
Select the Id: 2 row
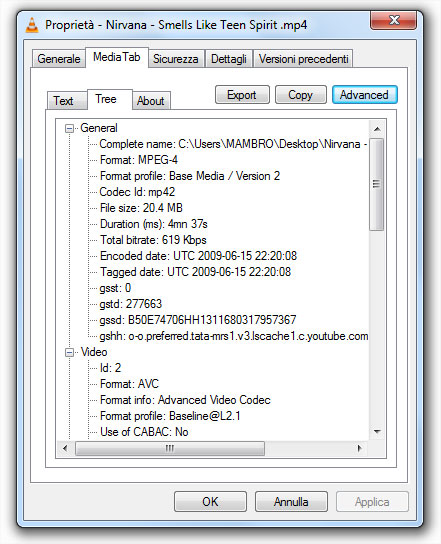pos(110,368)
